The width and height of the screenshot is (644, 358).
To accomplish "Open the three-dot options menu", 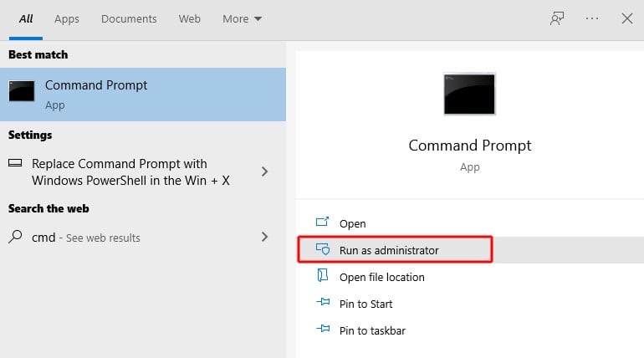I will [592, 18].
